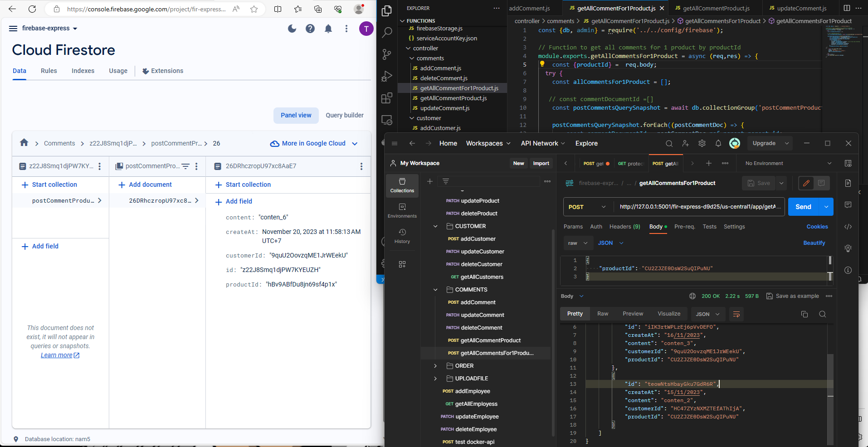Viewport: 868px width, 447px height.
Task: Switch to Query builder view
Action: pos(344,115)
